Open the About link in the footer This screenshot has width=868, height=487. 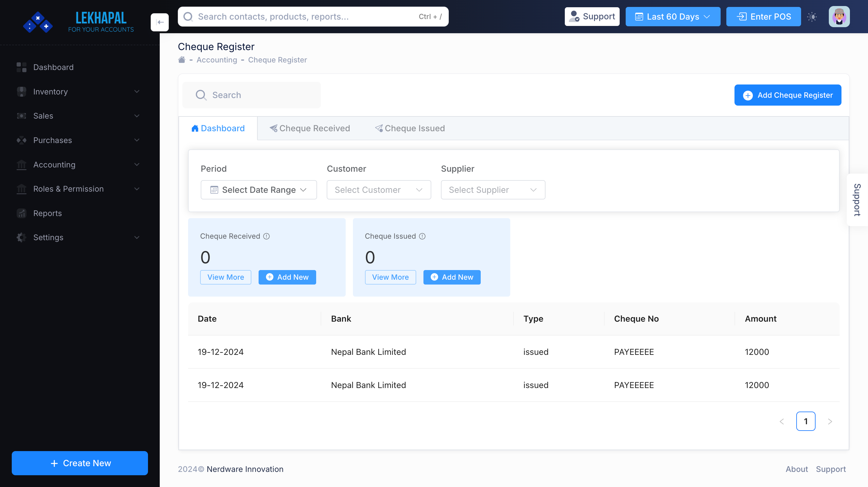[797, 469]
